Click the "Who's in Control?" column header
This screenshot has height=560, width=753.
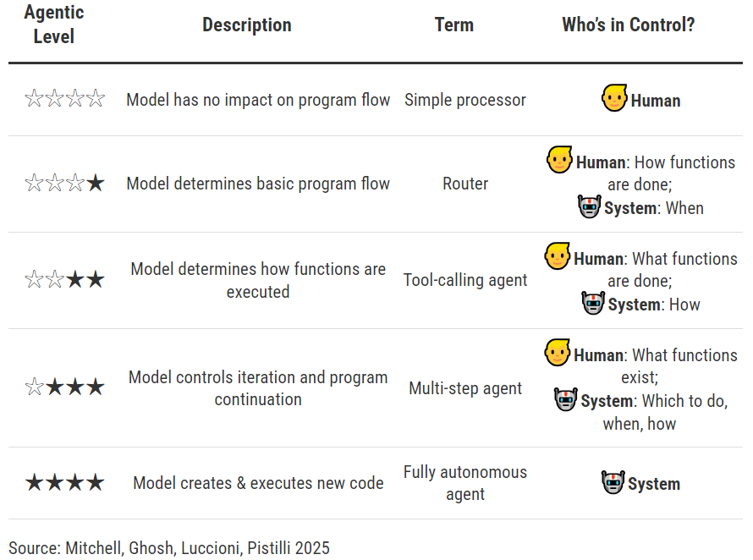tap(628, 25)
